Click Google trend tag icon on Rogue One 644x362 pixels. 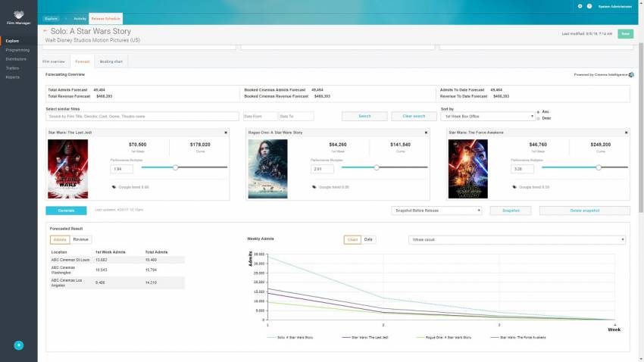314,187
